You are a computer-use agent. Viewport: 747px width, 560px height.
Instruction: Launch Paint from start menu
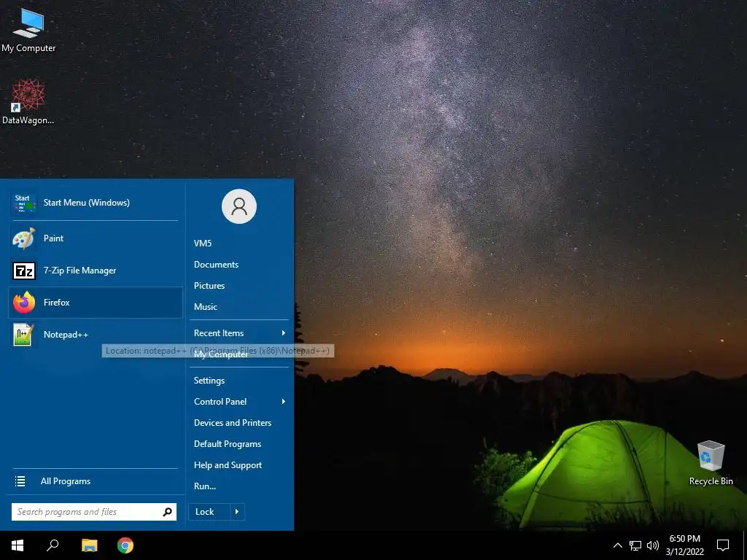click(96, 238)
